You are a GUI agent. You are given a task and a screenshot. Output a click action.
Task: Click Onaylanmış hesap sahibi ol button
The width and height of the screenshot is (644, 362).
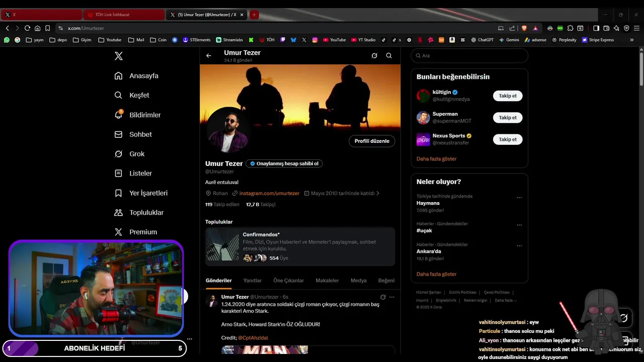(x=284, y=163)
